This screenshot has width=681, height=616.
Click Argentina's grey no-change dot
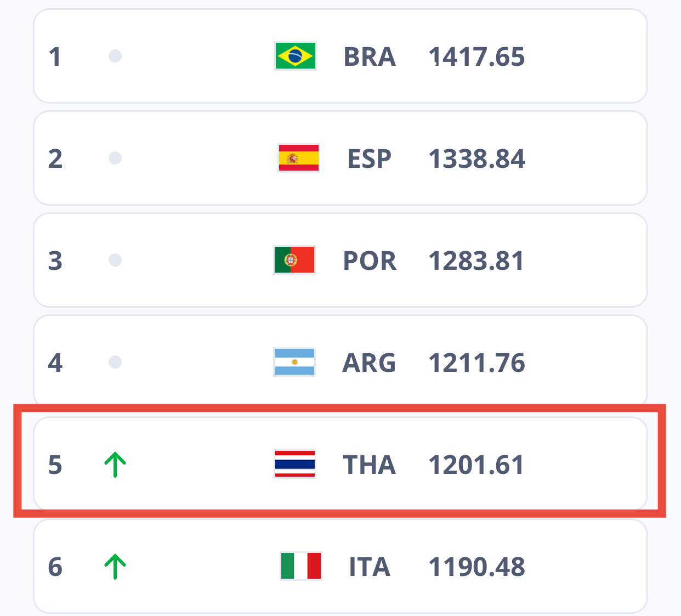115,362
